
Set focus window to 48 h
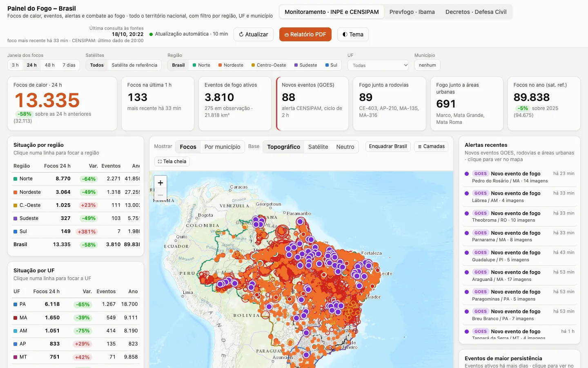coord(50,65)
